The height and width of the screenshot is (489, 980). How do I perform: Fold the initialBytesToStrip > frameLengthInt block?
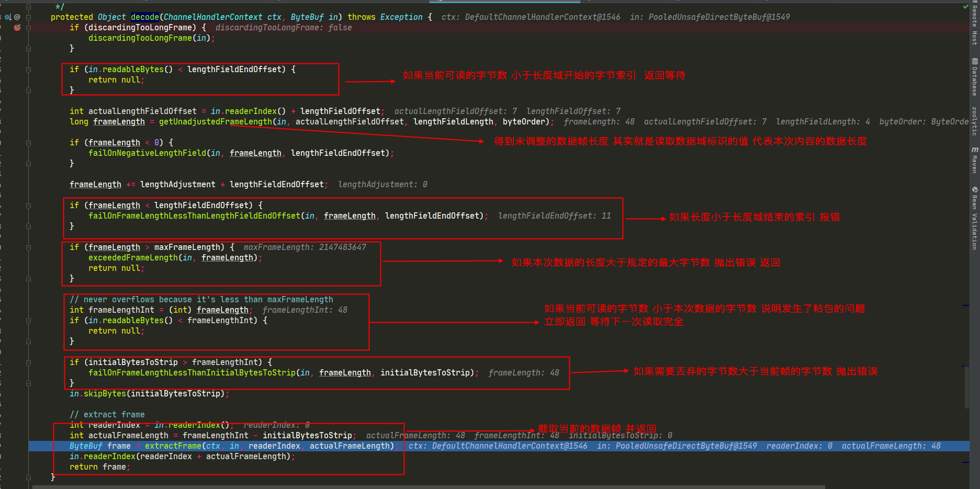[28, 362]
